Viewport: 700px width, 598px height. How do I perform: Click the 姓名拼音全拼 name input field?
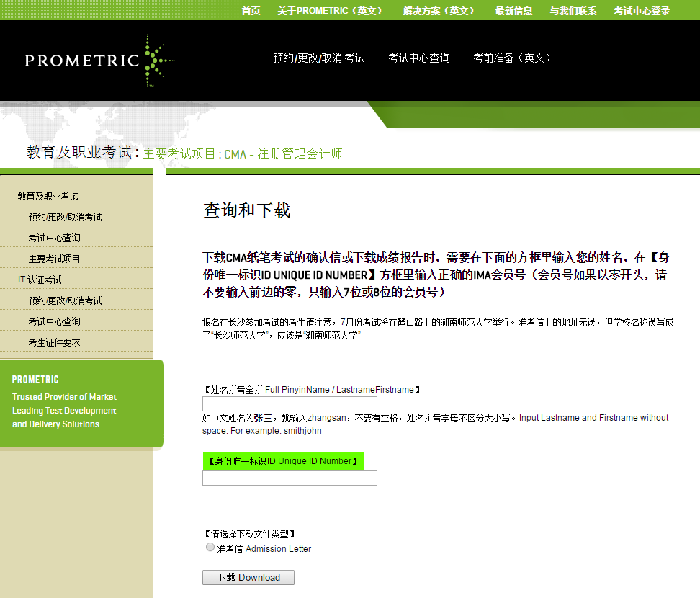click(x=289, y=403)
